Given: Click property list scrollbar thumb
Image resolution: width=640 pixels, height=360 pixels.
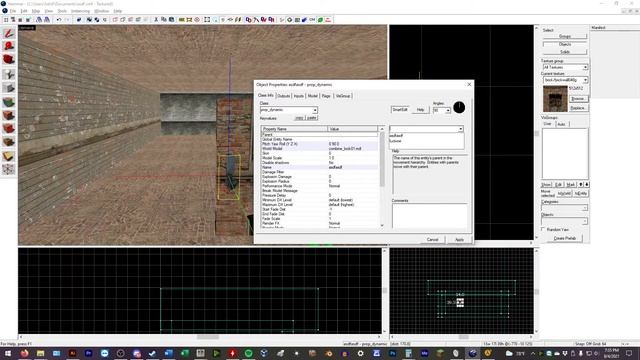Looking at the screenshot, I should [x=382, y=159].
